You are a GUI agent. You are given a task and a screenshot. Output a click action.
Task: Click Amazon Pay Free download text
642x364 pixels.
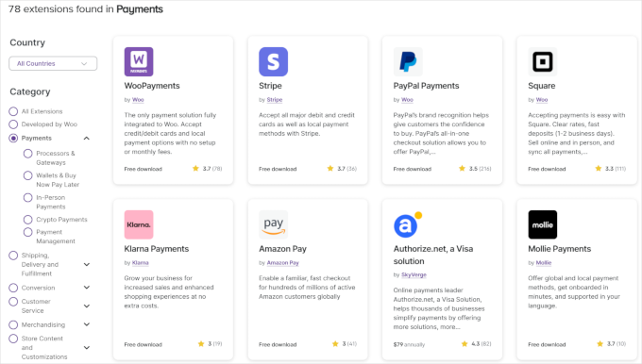pos(278,345)
